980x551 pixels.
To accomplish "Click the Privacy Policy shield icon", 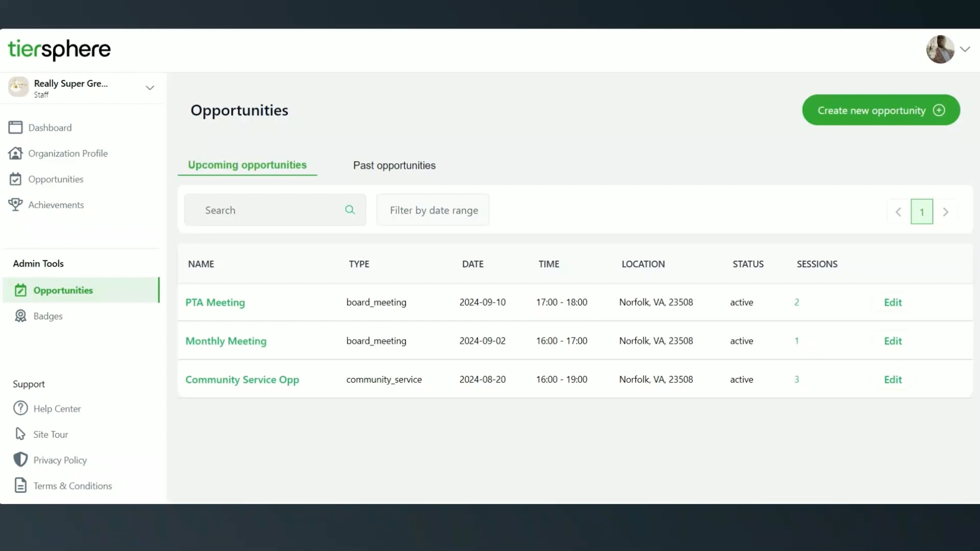I will 20,460.
